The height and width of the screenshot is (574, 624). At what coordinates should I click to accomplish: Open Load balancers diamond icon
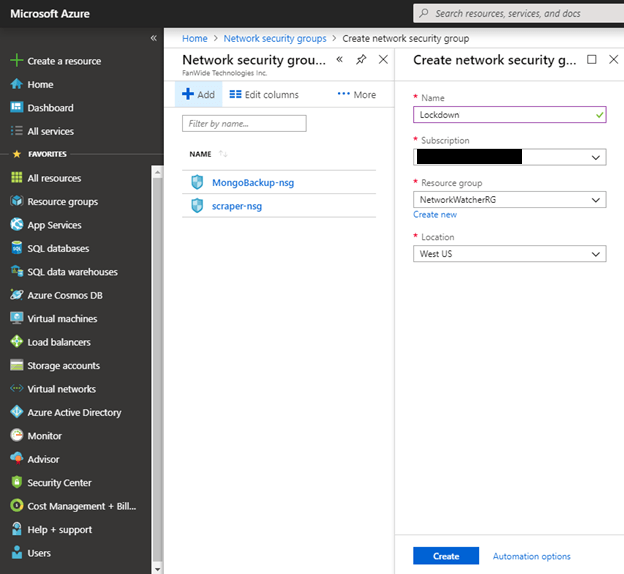[17, 342]
